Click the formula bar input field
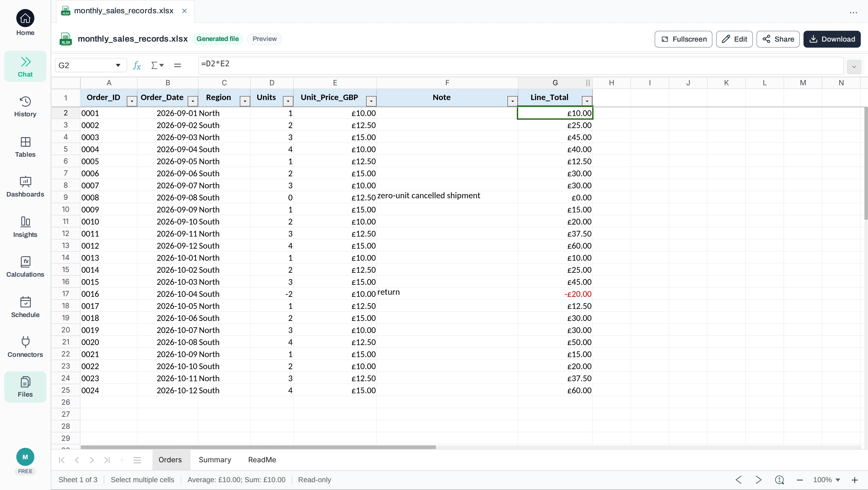868x490 pixels. [x=520, y=65]
